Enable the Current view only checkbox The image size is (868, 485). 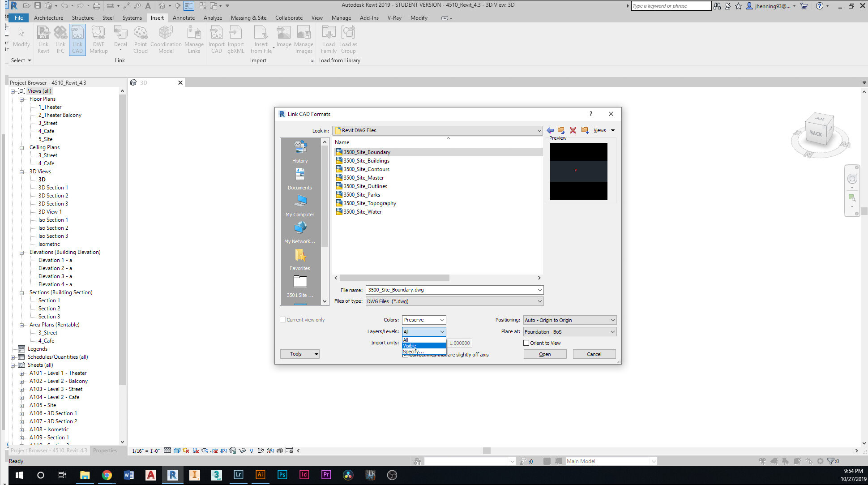282,319
